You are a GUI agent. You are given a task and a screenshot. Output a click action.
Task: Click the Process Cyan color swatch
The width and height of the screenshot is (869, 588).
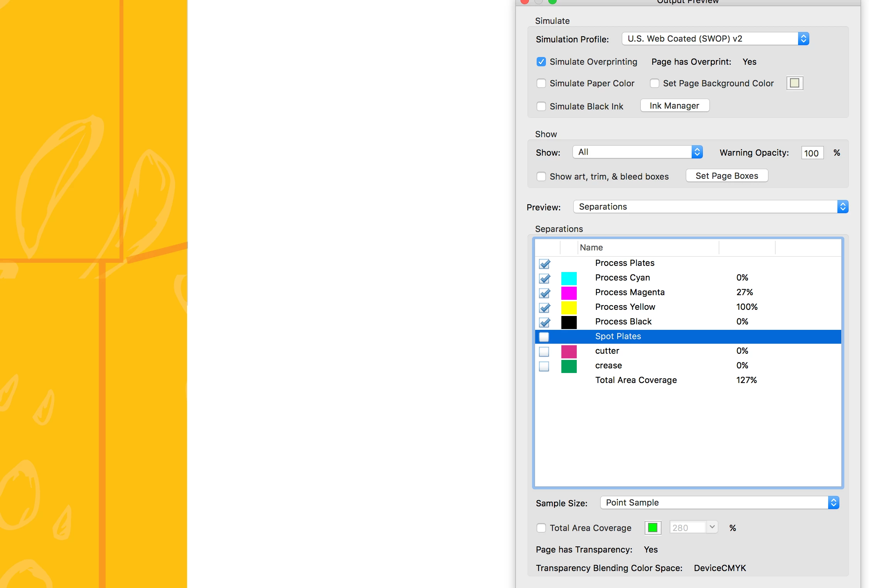tap(569, 278)
